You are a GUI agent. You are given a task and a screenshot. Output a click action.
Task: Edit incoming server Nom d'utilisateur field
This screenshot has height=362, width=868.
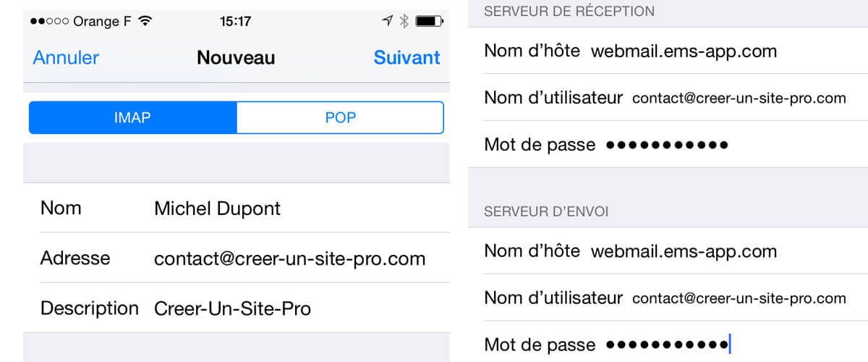tap(668, 98)
